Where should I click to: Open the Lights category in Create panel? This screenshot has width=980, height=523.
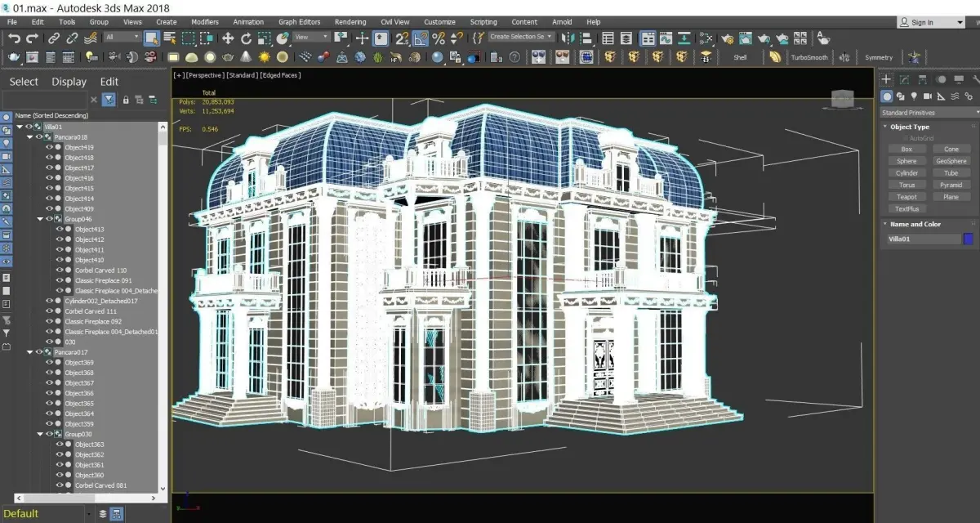pyautogui.click(x=913, y=96)
